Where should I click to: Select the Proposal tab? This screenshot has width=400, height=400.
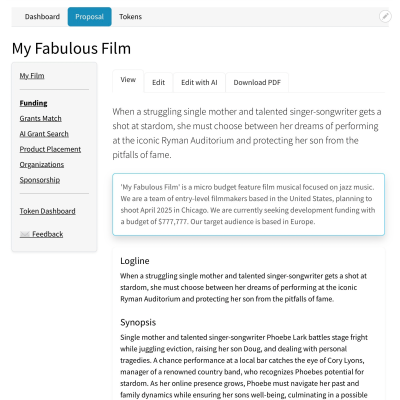tap(89, 17)
